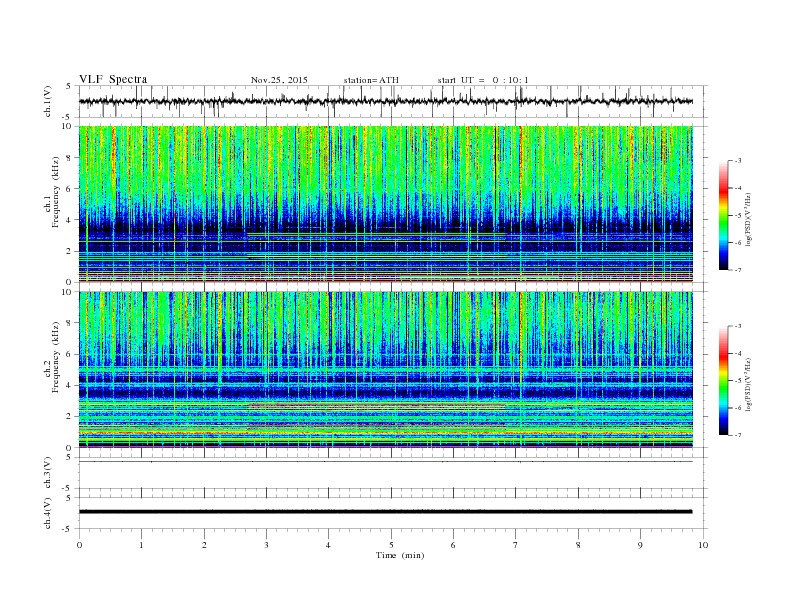This screenshot has width=792, height=612.
Task: Click the "4" tick on the time axis
Action: 328,545
